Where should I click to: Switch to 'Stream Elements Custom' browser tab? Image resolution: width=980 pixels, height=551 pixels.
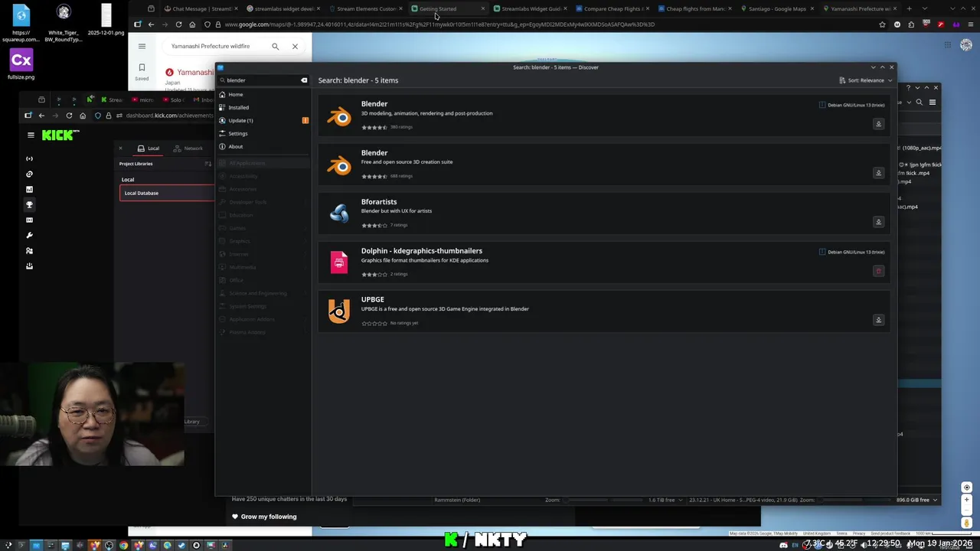pos(366,8)
